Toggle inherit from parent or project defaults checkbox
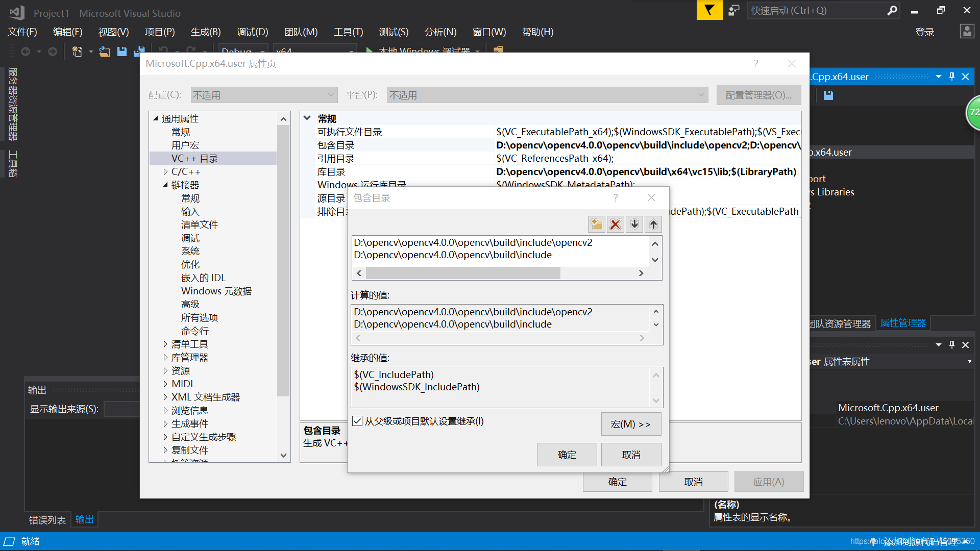This screenshot has height=551, width=980. [x=358, y=421]
